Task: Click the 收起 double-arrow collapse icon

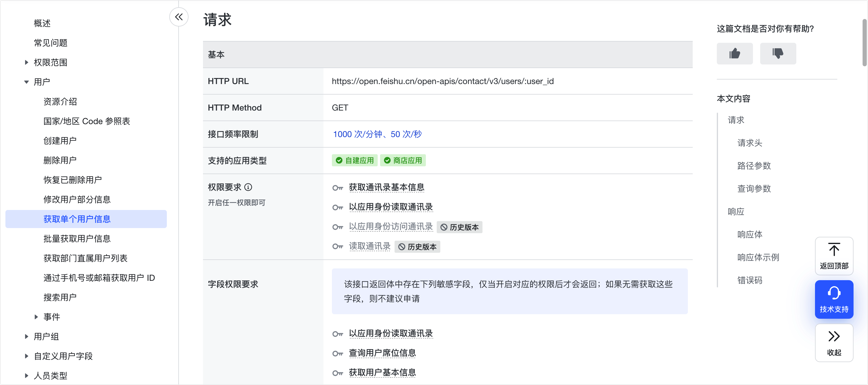Action: [834, 336]
